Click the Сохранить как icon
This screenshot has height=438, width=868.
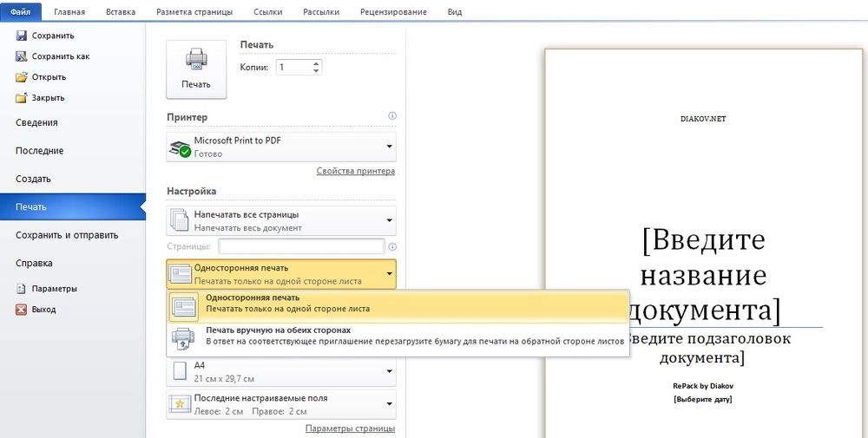[x=22, y=56]
